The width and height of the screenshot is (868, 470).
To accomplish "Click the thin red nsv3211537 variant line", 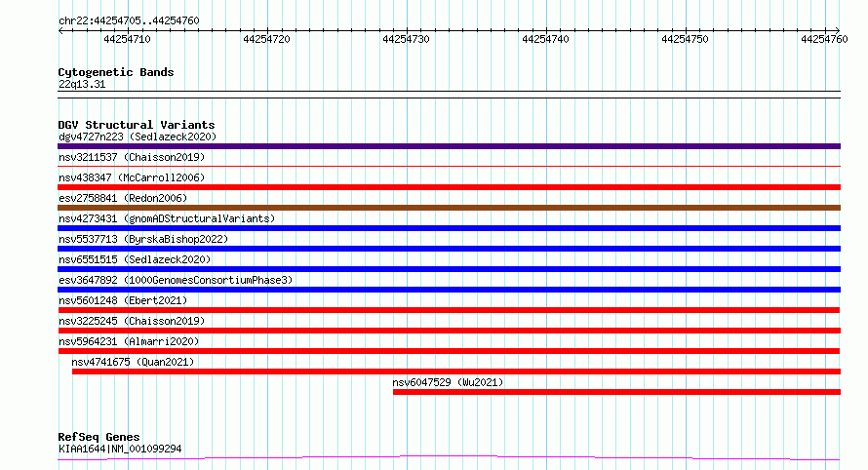I will [x=449, y=166].
